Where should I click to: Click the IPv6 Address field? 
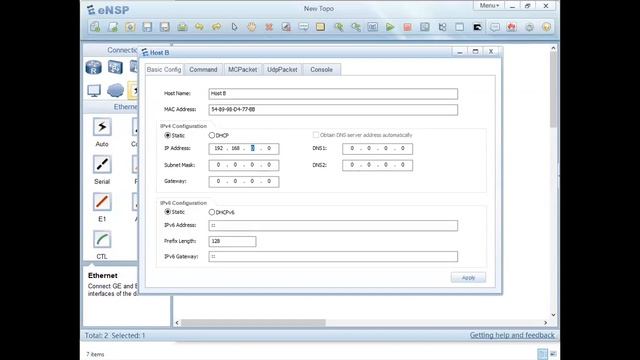333,225
